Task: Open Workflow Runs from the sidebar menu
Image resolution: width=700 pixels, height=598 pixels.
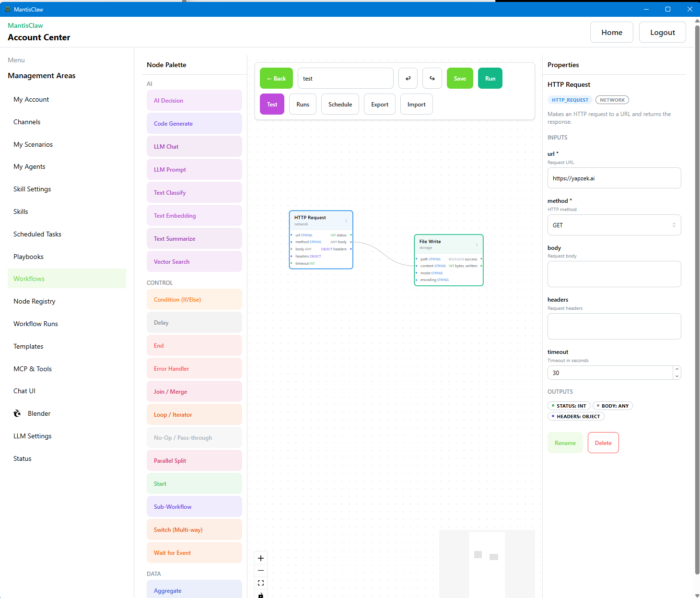Action: pos(35,324)
